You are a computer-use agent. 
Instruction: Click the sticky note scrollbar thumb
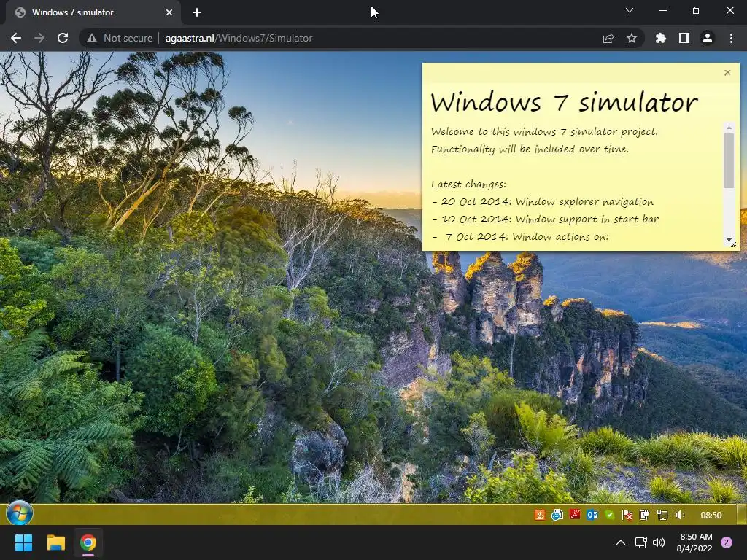click(x=729, y=160)
